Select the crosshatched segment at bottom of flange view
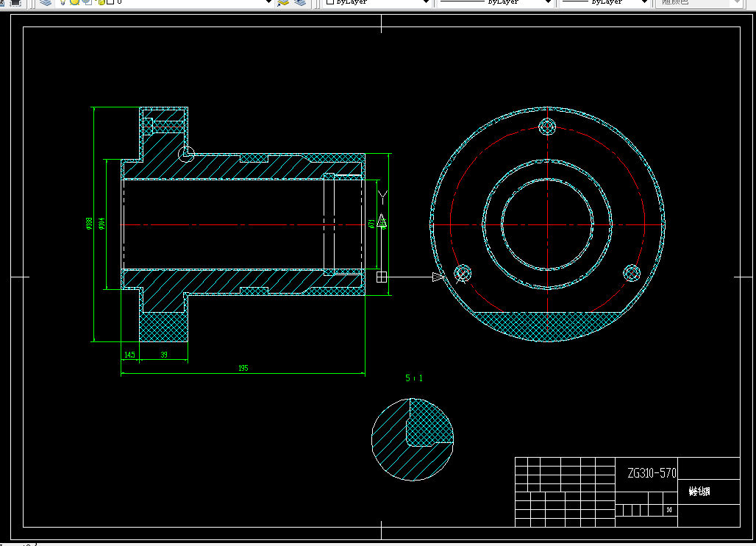Viewport: 756px width, 546px height. coord(547,326)
